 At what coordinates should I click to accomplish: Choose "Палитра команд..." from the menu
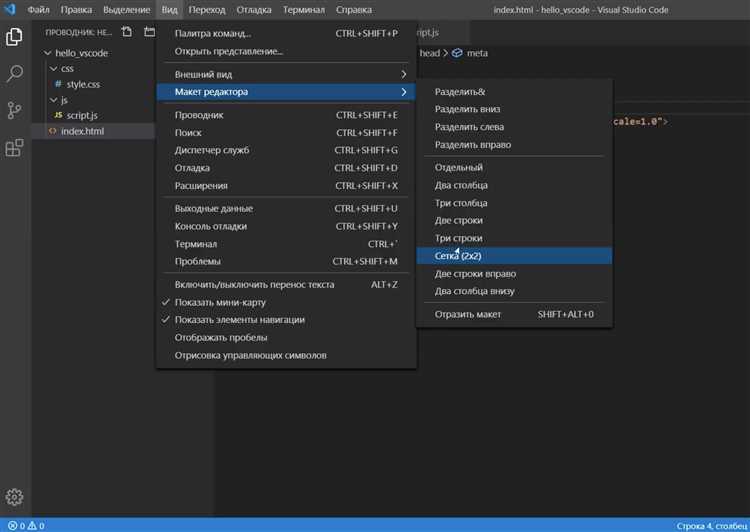coord(212,33)
